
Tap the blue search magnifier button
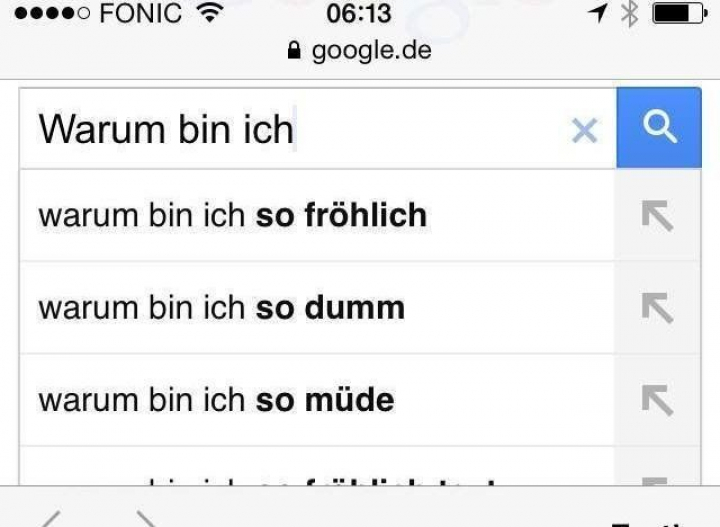point(658,128)
